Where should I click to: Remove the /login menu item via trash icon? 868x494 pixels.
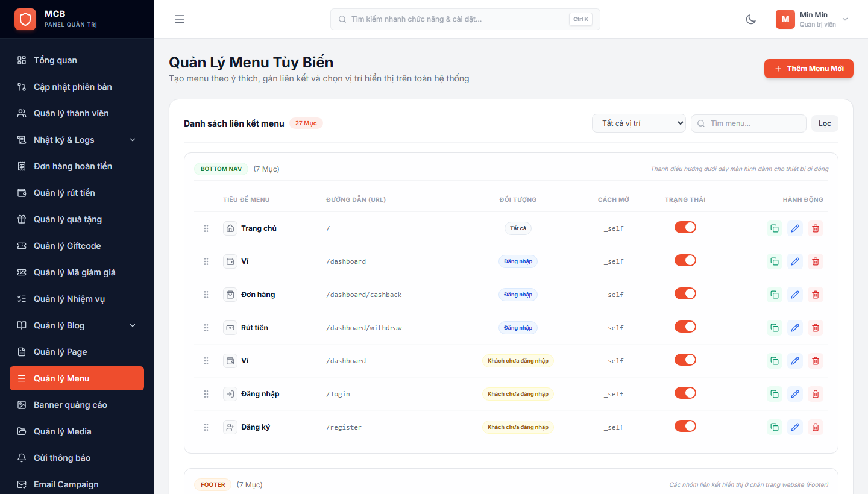816,394
